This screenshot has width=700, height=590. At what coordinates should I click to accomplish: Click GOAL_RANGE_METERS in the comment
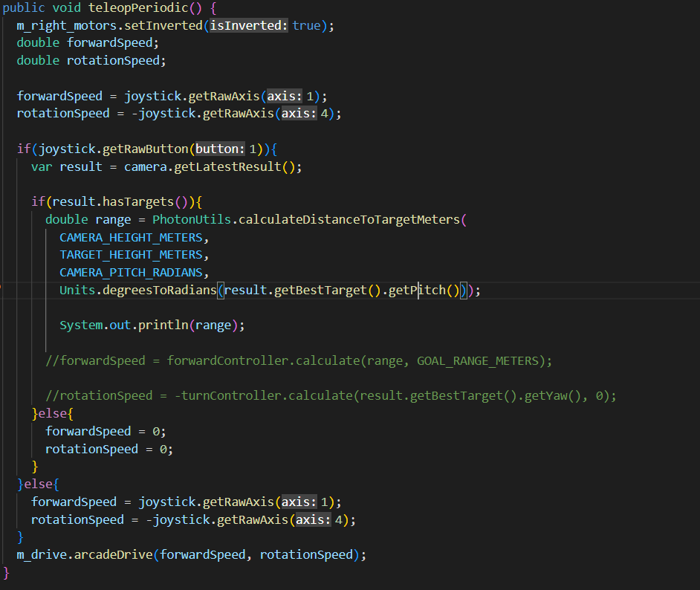pos(478,360)
